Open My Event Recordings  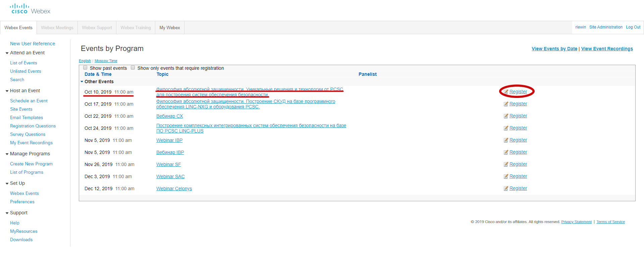click(x=31, y=143)
